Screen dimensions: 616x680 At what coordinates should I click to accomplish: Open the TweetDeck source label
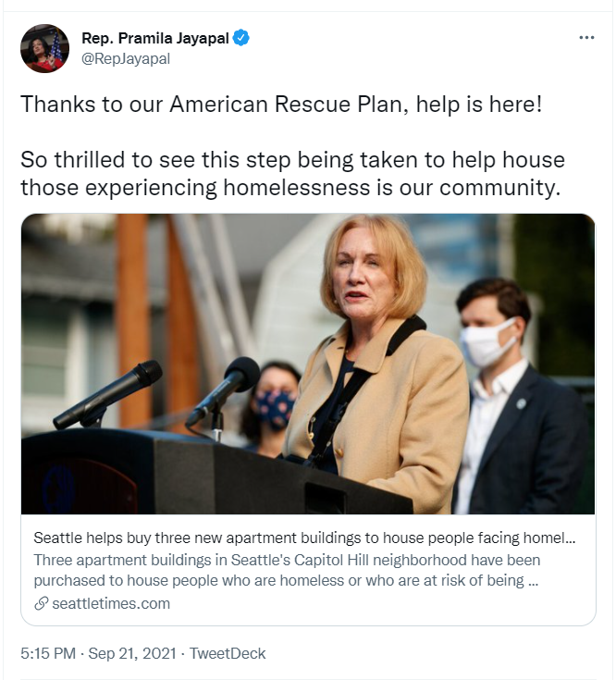tap(228, 653)
